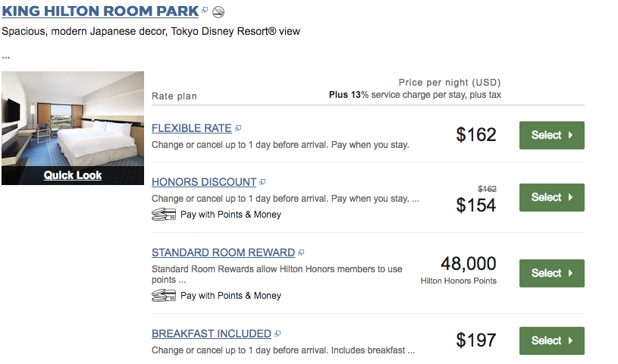Select the $154 Honors Discount rate
The width and height of the screenshot is (618, 364).
551,197
